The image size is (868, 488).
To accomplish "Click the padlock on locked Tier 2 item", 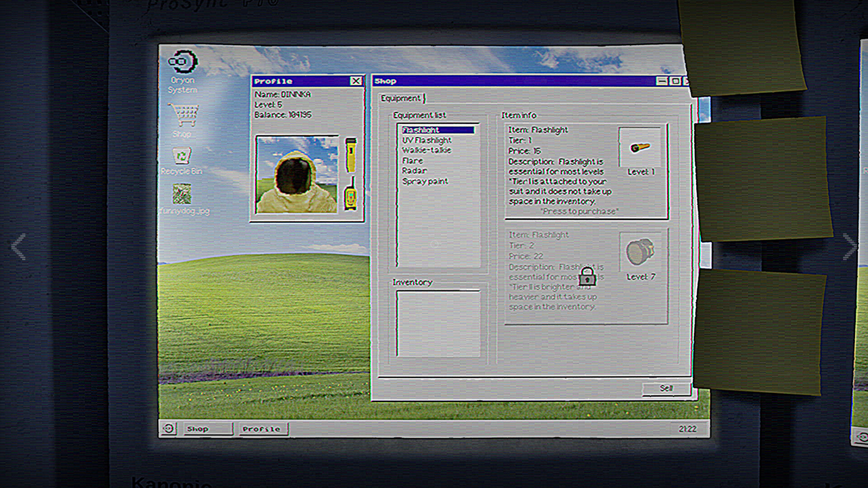I will (x=587, y=276).
